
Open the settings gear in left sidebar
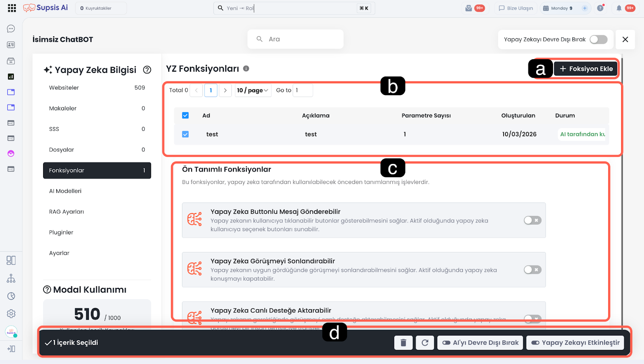pyautogui.click(x=11, y=314)
